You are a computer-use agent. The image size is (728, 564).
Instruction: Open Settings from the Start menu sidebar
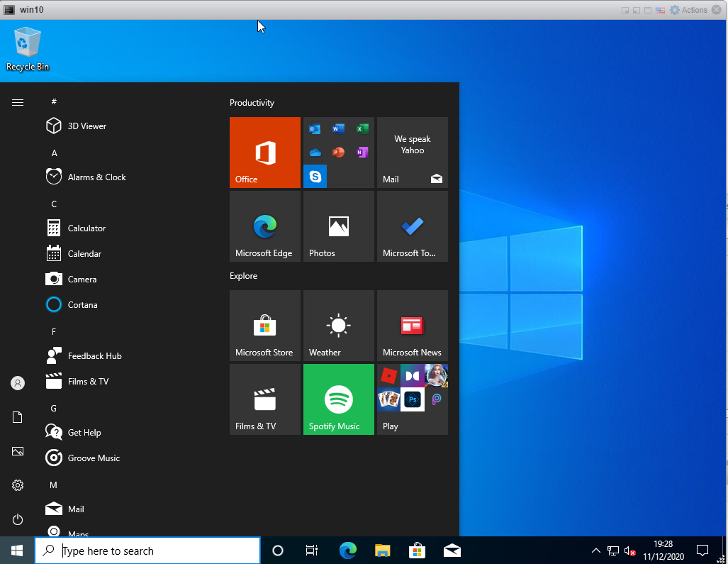17,485
